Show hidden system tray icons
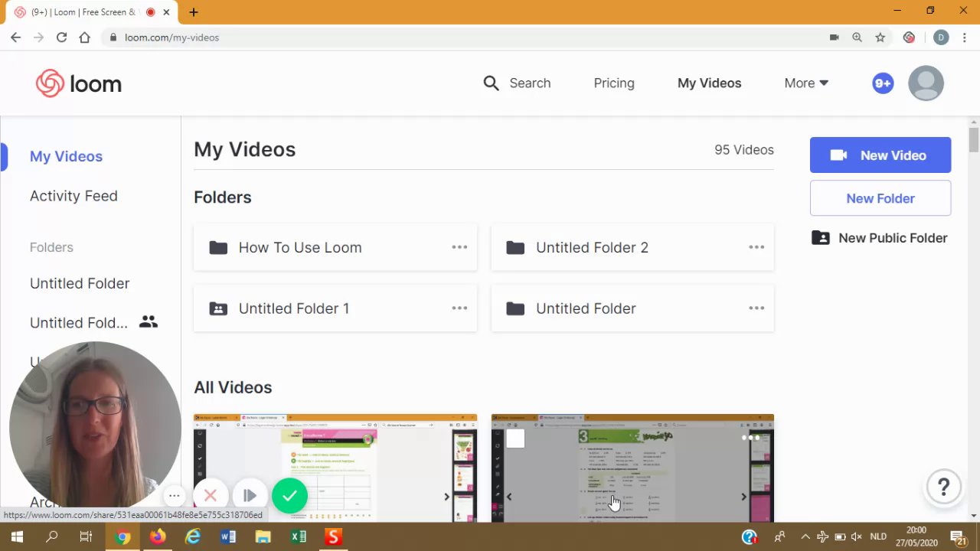Image resolution: width=980 pixels, height=551 pixels. 804,537
